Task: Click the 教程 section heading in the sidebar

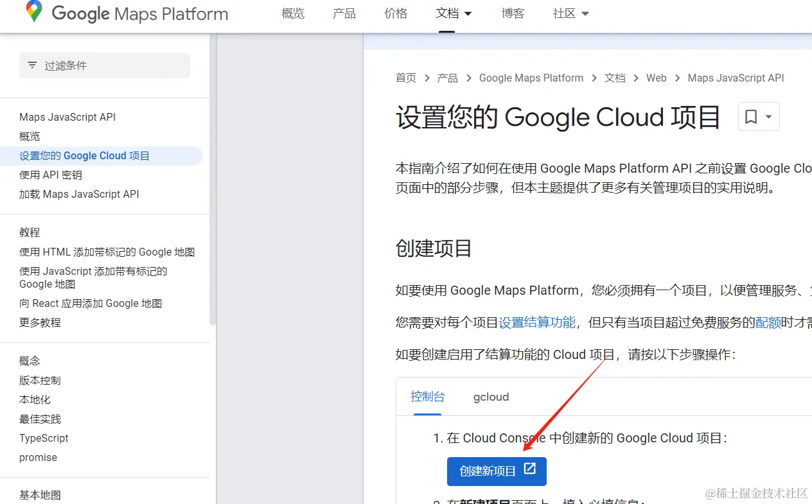Action: [x=30, y=232]
